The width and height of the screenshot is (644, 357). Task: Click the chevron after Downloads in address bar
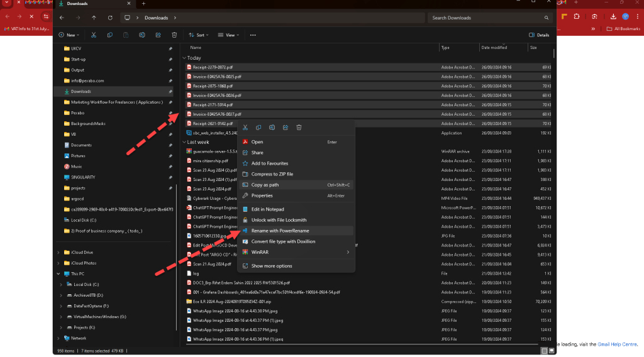click(x=175, y=18)
